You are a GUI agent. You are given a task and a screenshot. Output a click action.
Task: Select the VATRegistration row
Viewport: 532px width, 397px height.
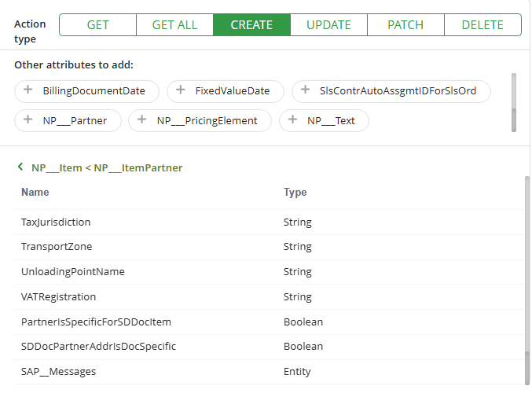point(270,297)
